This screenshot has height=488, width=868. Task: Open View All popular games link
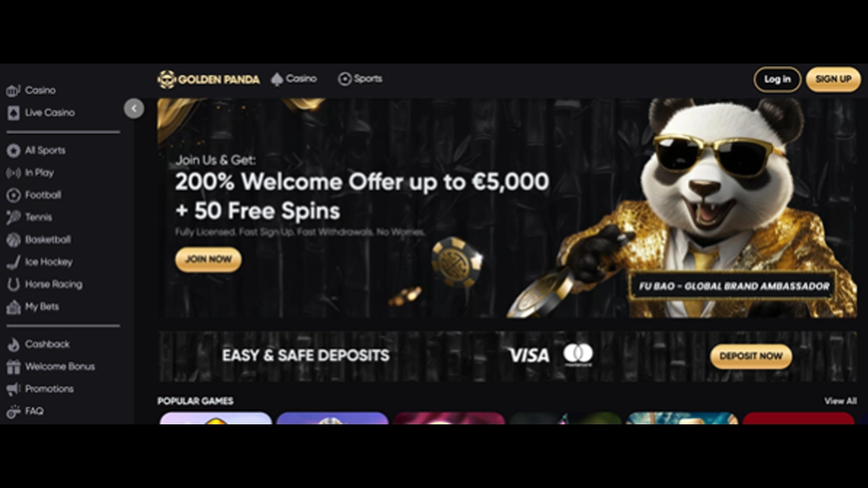point(840,401)
